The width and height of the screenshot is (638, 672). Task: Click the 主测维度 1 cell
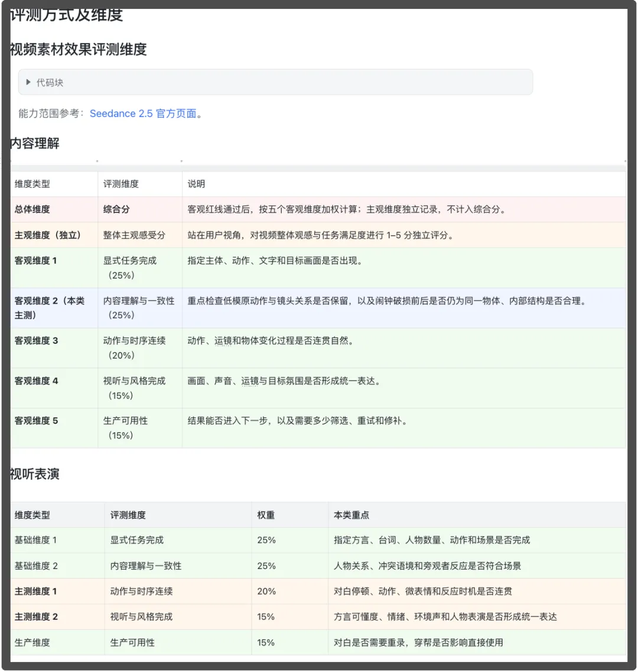tap(57, 592)
